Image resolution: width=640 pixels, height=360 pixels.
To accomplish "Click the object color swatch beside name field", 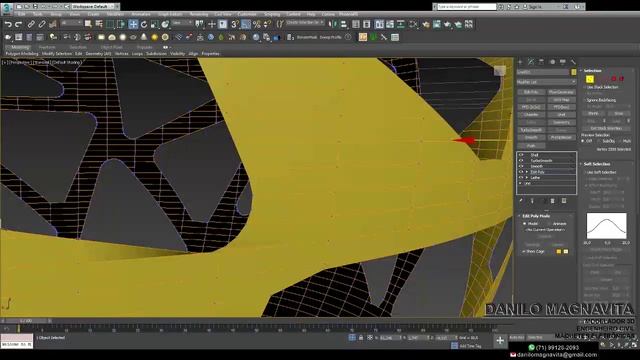I will 574,72.
